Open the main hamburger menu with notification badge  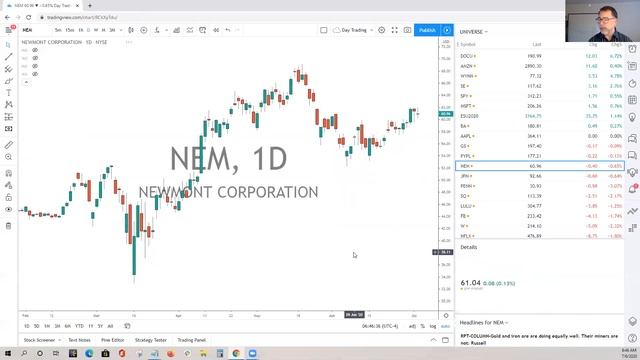tap(9, 30)
